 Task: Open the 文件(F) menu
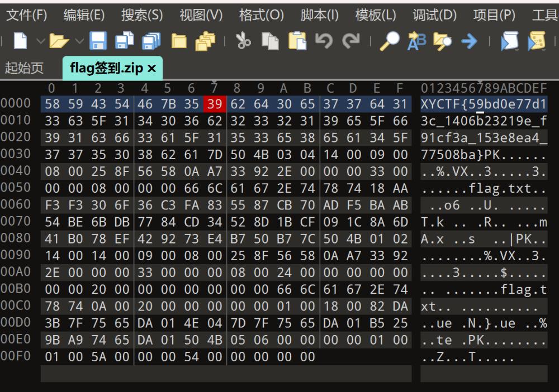point(27,15)
